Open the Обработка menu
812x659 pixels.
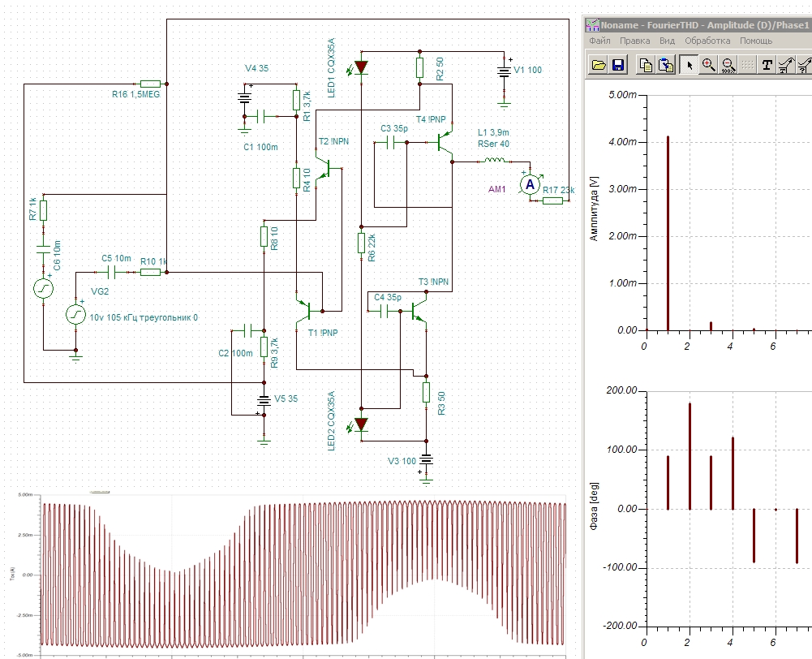[x=707, y=41]
